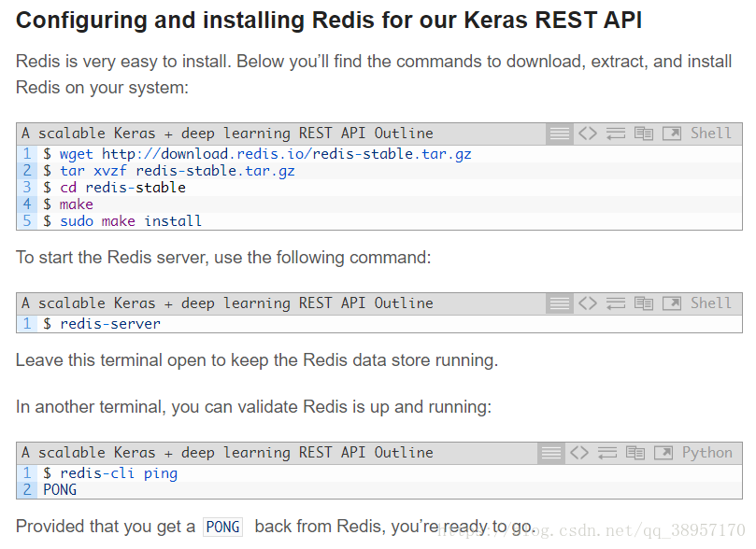Copy code from first Shell block

[644, 134]
